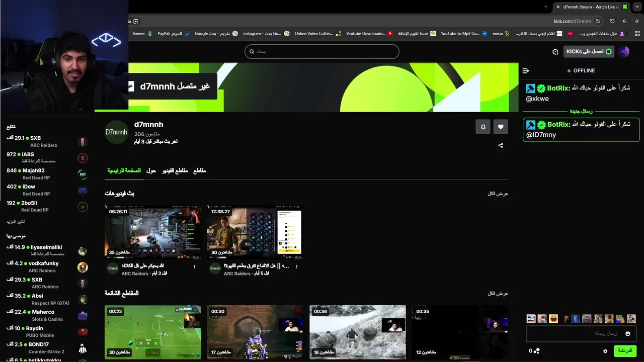Play the 00:30 clip thumbnail

(x=255, y=332)
